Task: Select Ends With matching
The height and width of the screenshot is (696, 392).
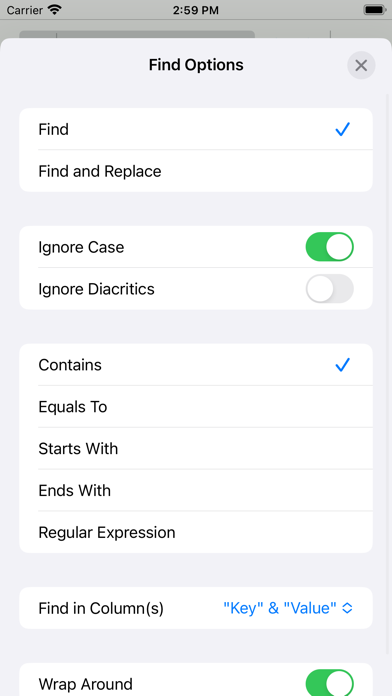Action: coord(196,490)
